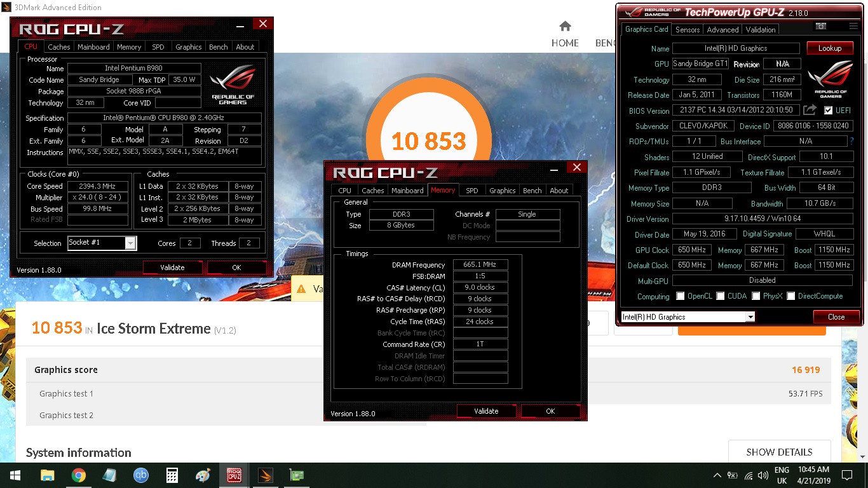Click the 3DMark logo in the title bar
Image resolution: width=868 pixels, height=488 pixels.
[x=7, y=7]
